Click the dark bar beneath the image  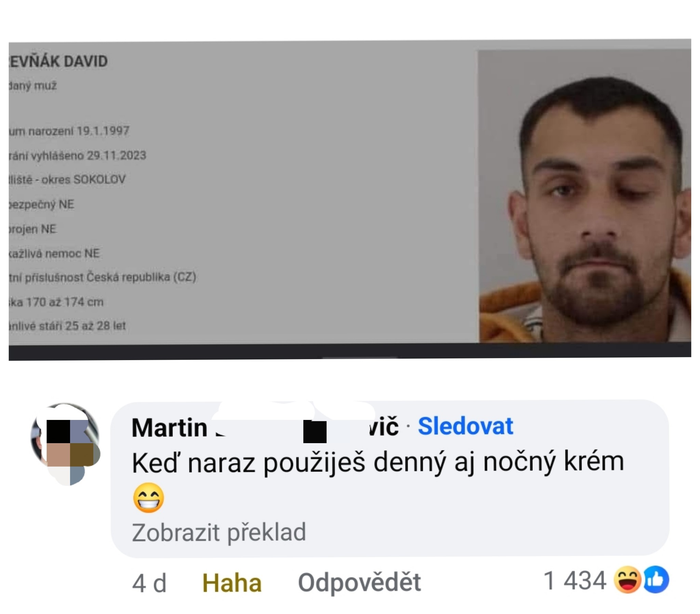[x=350, y=351]
